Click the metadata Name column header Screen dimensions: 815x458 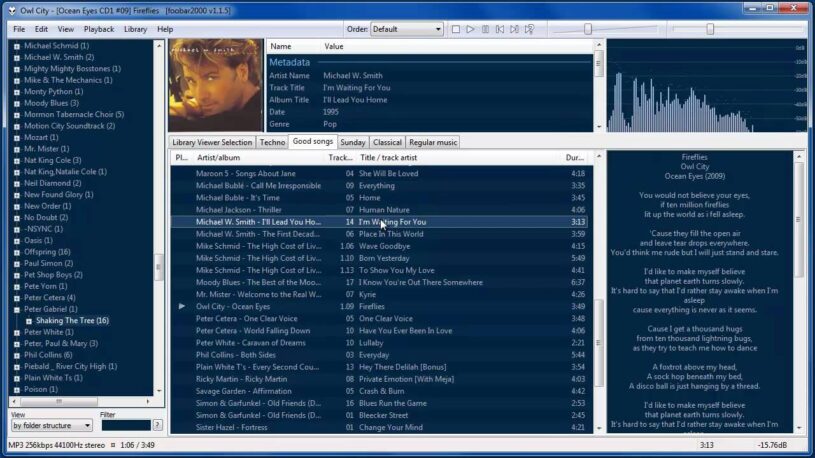point(294,46)
